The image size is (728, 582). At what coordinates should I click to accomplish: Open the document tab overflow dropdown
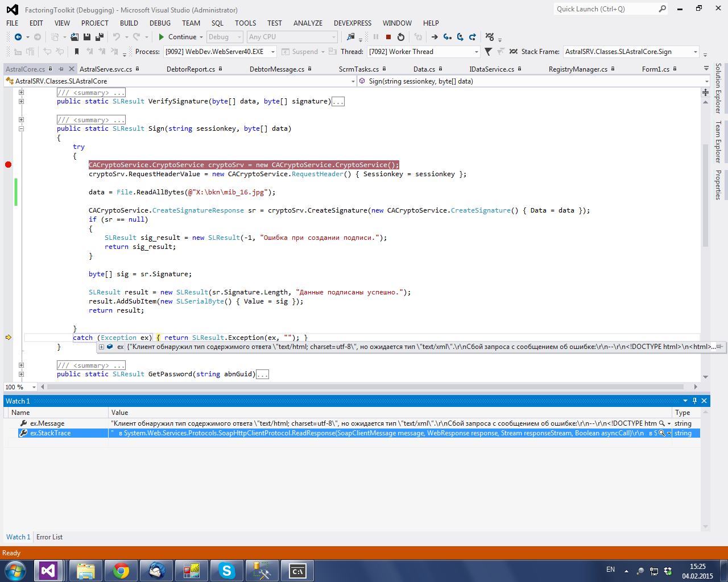pyautogui.click(x=706, y=69)
